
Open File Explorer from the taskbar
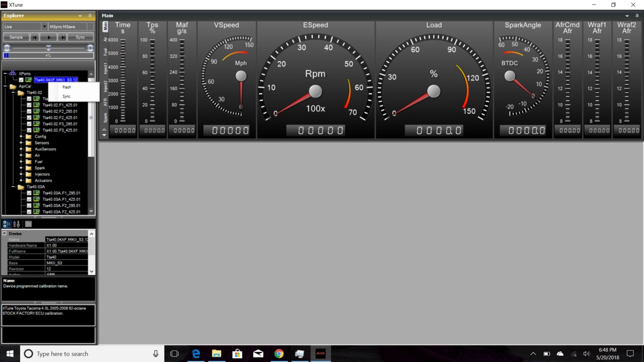[x=216, y=353]
